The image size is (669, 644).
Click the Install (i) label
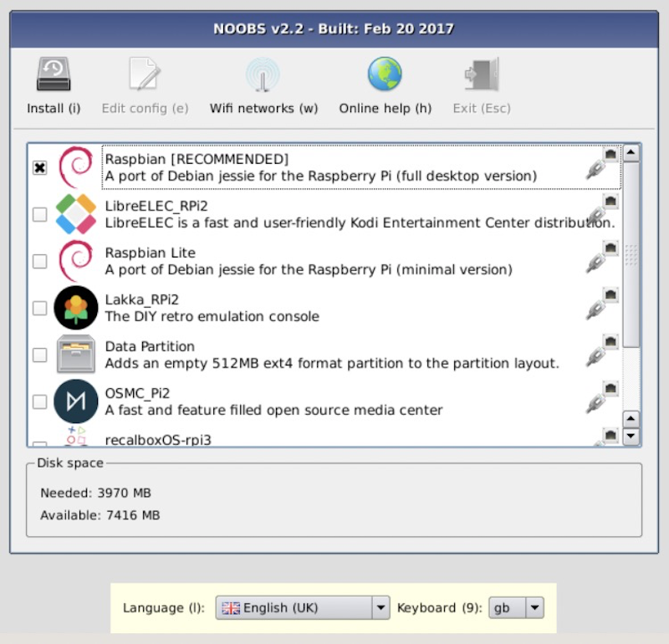tap(54, 108)
